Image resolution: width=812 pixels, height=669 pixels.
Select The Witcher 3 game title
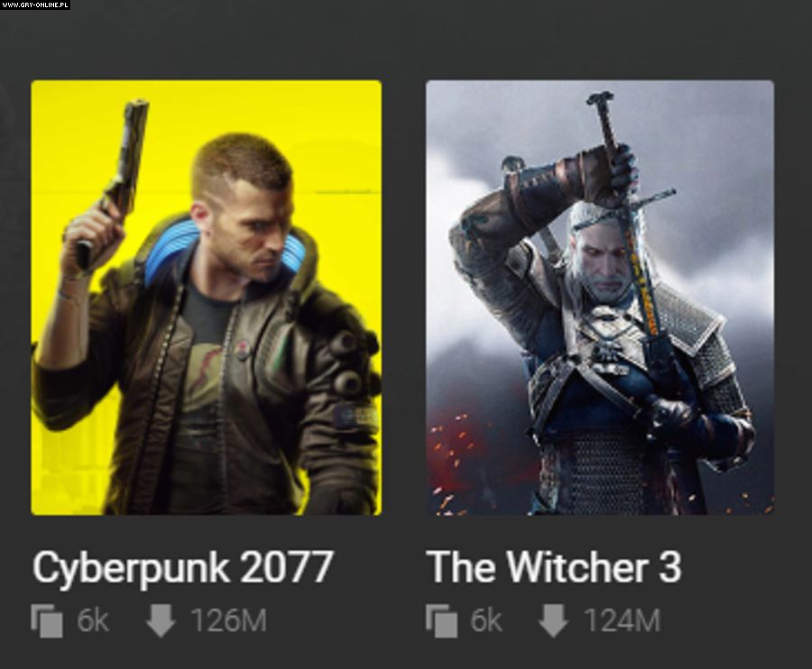pyautogui.click(x=553, y=566)
